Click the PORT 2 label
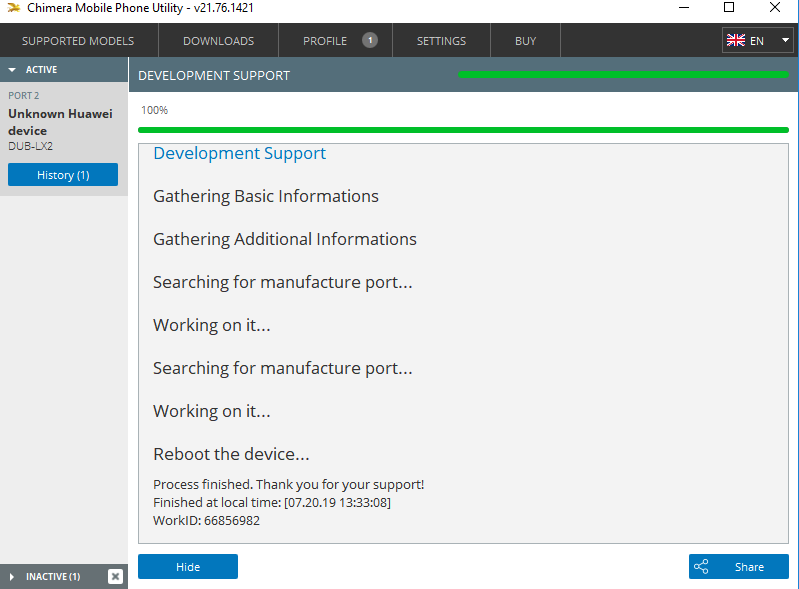 [x=23, y=96]
